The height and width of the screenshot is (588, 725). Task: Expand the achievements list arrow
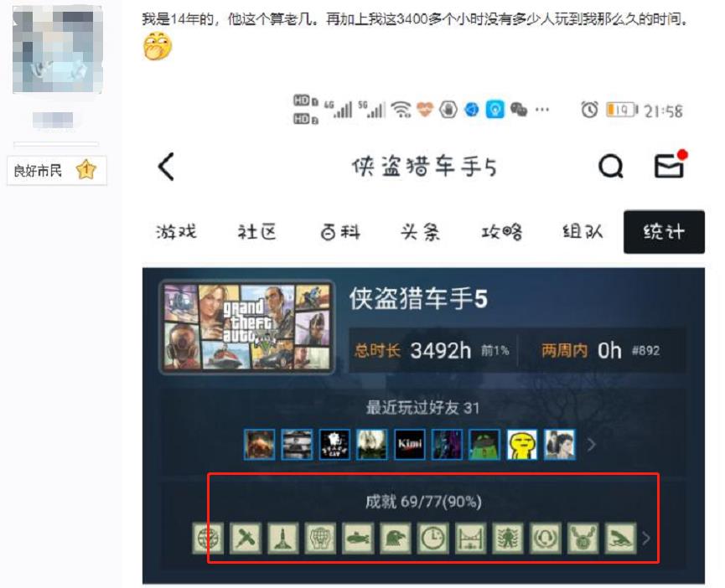(645, 539)
